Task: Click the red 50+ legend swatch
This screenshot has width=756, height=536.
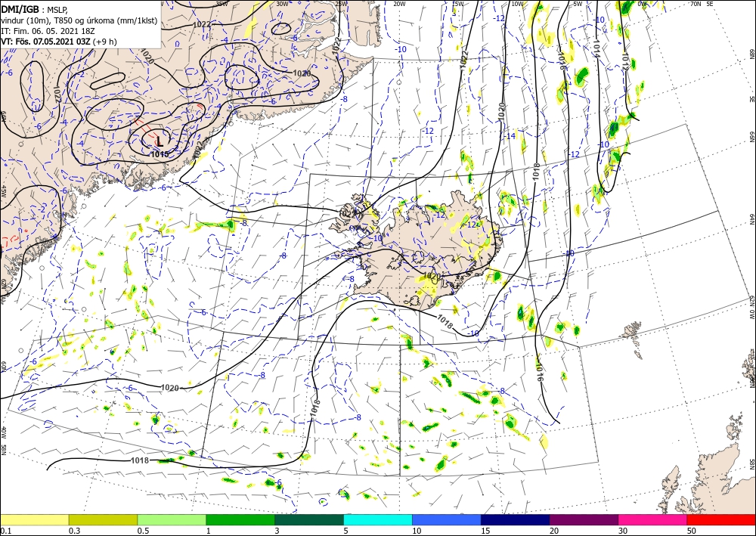Action: tap(721, 519)
